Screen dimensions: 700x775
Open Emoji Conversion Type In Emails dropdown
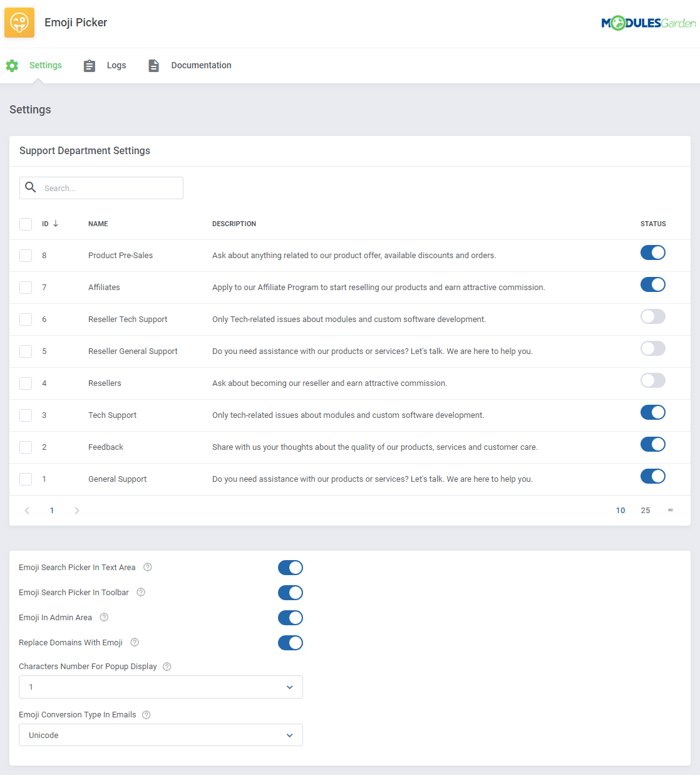click(x=161, y=735)
